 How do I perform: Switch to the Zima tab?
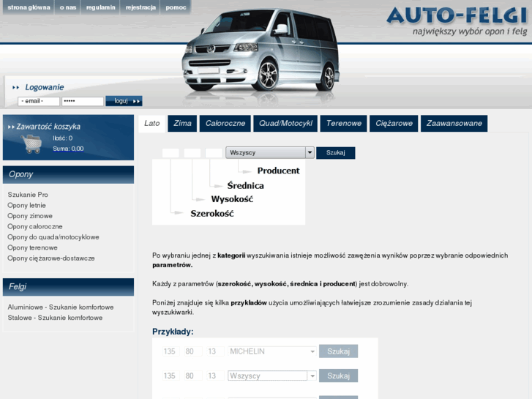[x=182, y=123]
